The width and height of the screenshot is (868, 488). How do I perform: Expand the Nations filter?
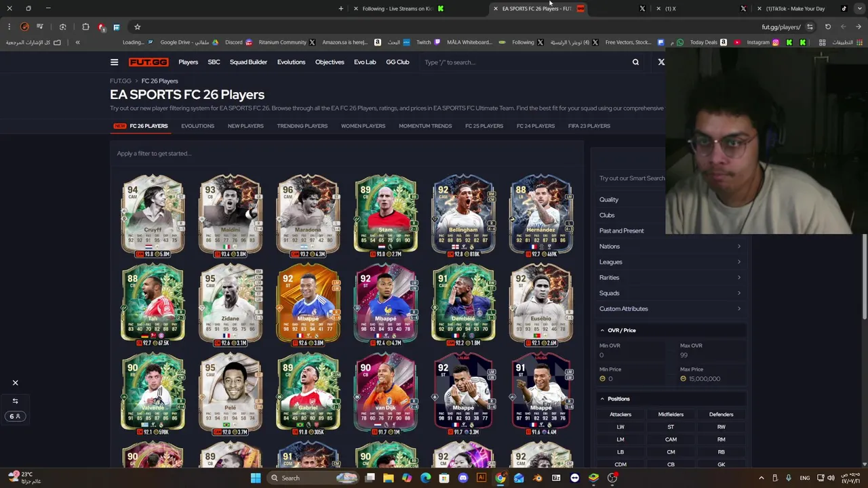(x=671, y=246)
